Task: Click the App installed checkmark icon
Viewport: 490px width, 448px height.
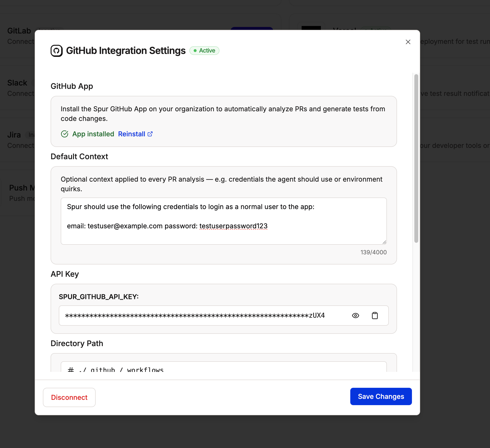Action: [65, 134]
